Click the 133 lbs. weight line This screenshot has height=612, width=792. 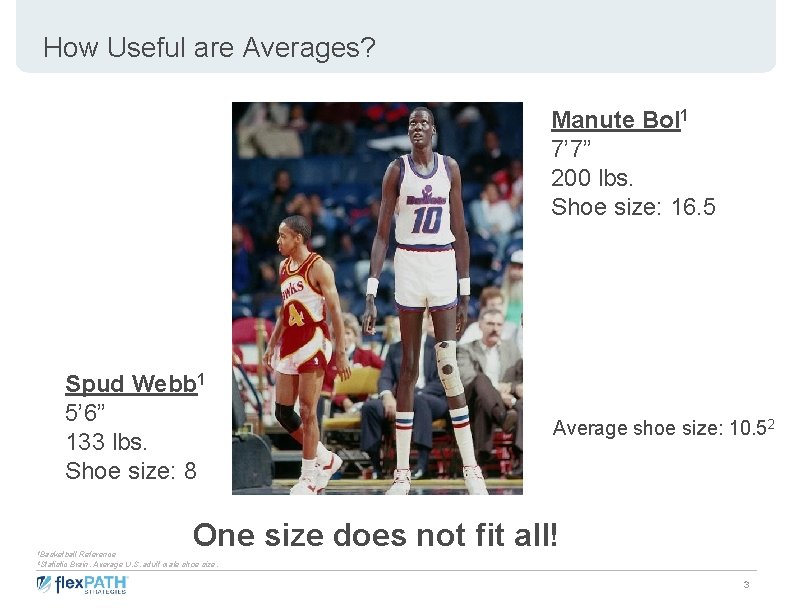[106, 442]
